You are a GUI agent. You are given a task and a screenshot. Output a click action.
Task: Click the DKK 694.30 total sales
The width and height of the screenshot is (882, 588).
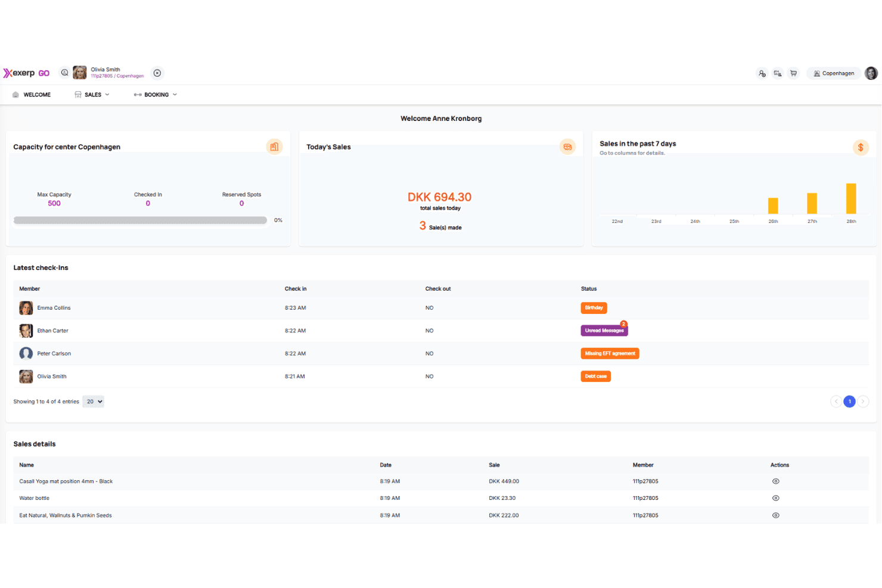tap(440, 197)
